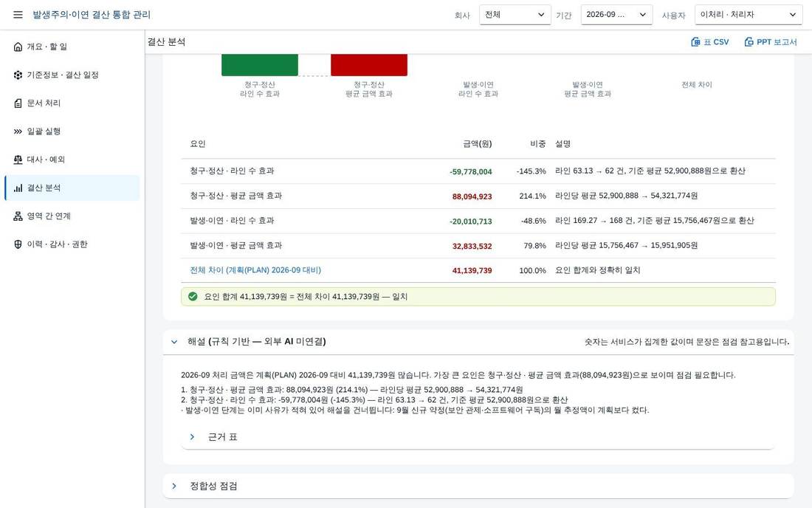Click the balance scale icon beside 대사 · 예외
The image size is (812, 508).
click(18, 159)
